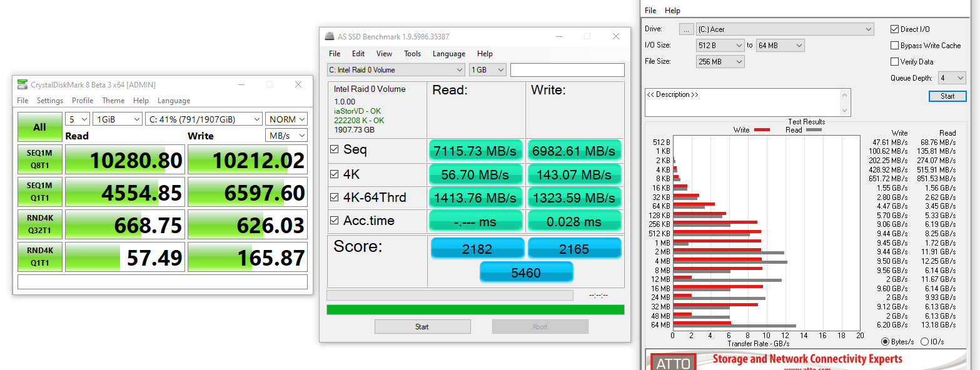Open the 1 GB size dropdown in AS SSD
Image resolution: width=980 pixels, height=370 pixels.
(x=487, y=70)
